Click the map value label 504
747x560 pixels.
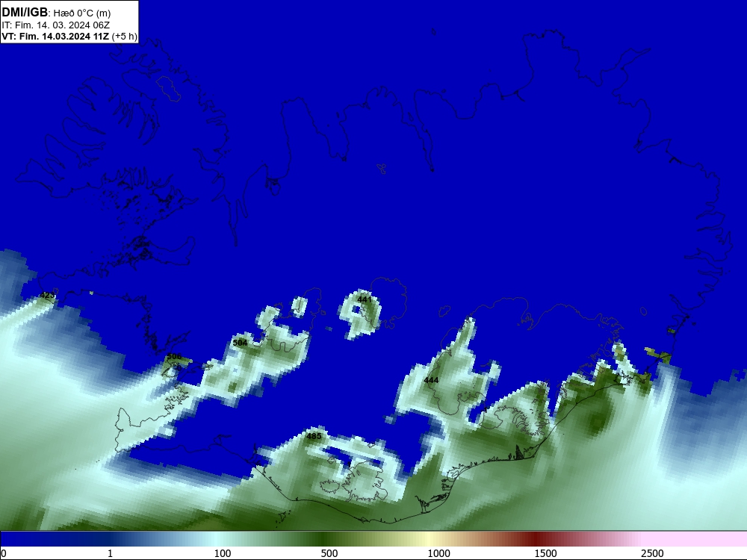tap(240, 343)
